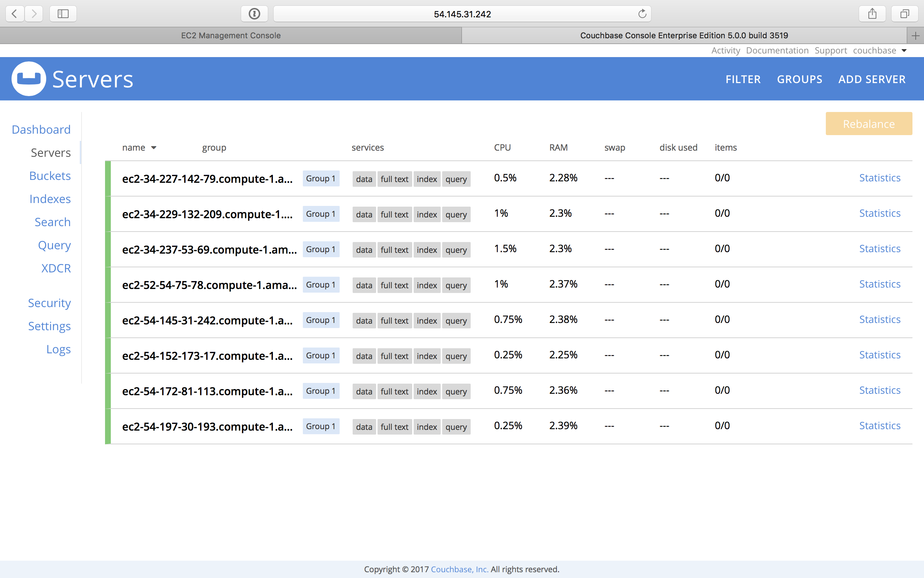Navigate to XDCR
The width and height of the screenshot is (924, 578).
56,268
